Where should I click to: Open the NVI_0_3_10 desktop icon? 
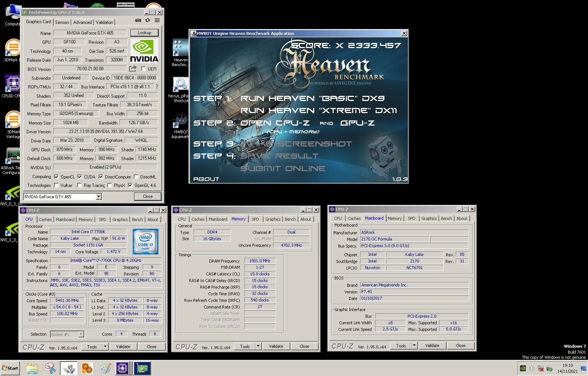12,196
